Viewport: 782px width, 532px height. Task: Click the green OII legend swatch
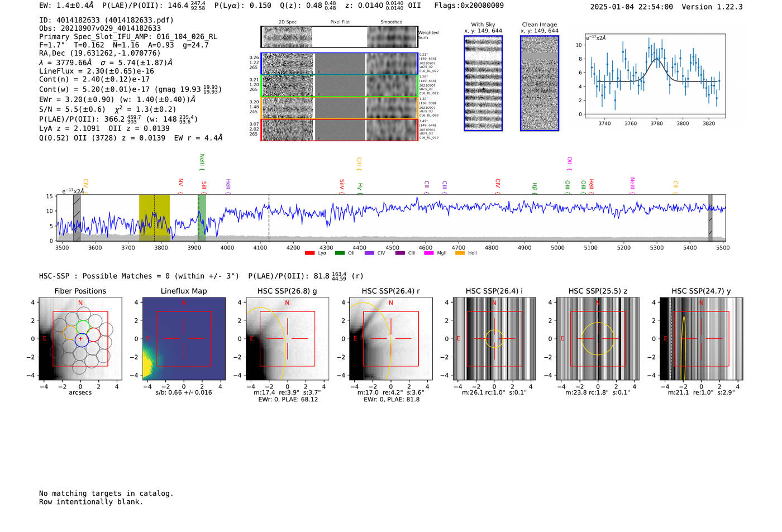click(340, 253)
